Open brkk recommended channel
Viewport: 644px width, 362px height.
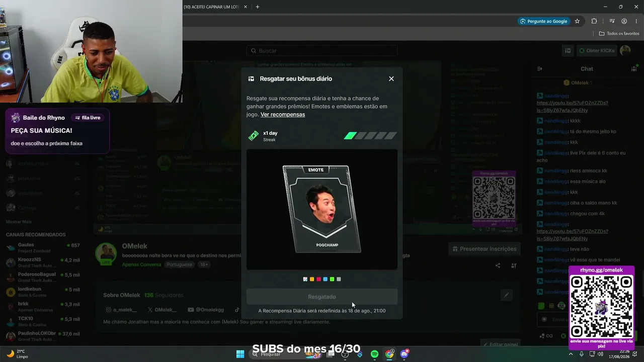point(43,307)
